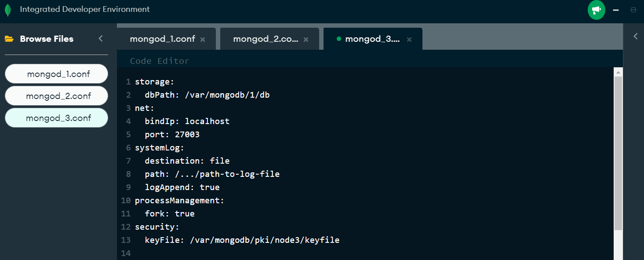Click the green unsaved-changes dot on mongod_3 tab
Viewport: 644px width, 260px height.
tap(338, 39)
